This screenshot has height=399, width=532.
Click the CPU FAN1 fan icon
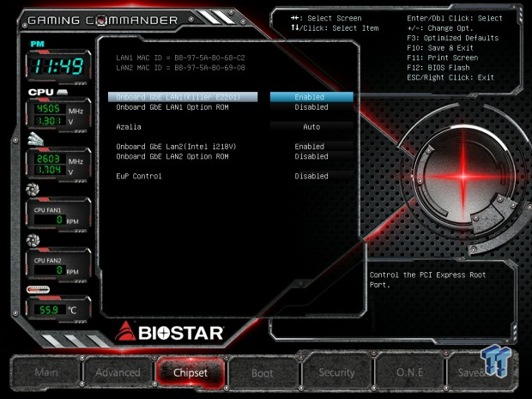(33, 190)
